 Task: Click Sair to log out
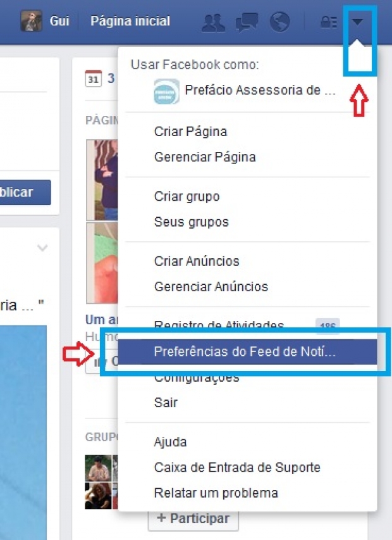(x=166, y=402)
